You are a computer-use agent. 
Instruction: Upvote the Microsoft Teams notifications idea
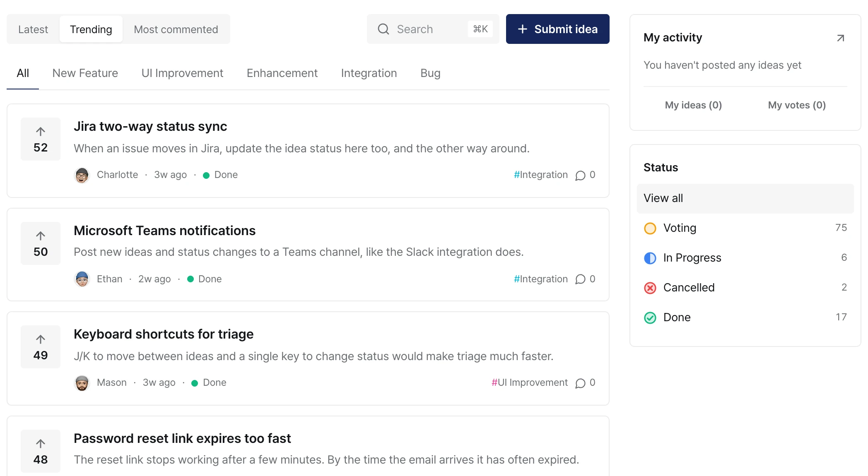point(41,243)
